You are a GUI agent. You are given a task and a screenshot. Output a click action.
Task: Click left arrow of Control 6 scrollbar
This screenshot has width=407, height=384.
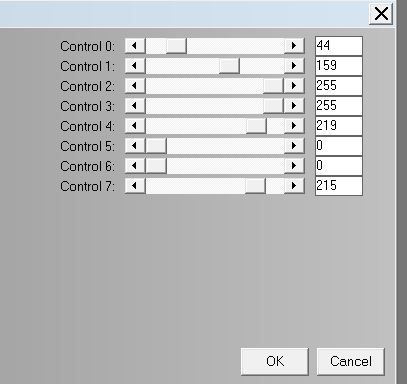tap(135, 166)
